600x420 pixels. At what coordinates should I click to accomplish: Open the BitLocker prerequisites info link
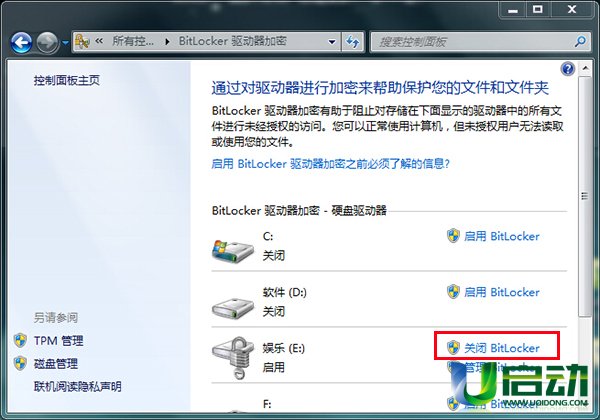(330, 164)
